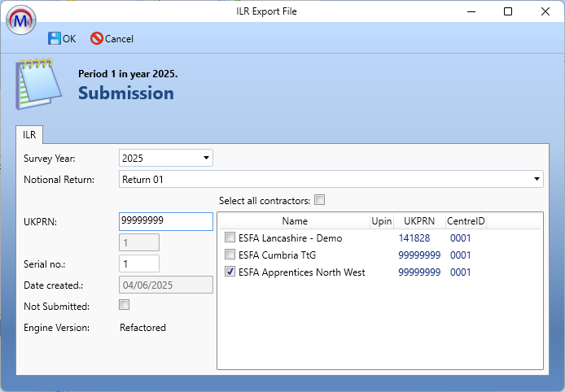Click the OK save icon
Viewport: 565px width, 392px height.
point(55,38)
